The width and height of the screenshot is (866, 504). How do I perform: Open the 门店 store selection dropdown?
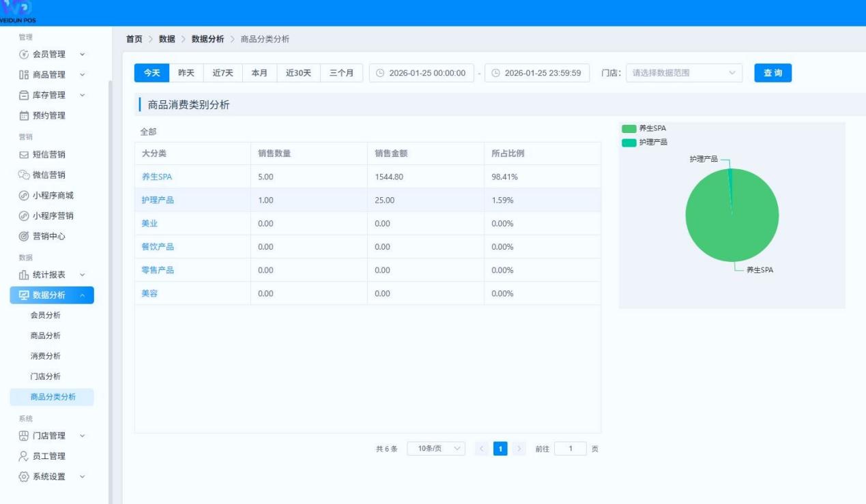pyautogui.click(x=684, y=73)
